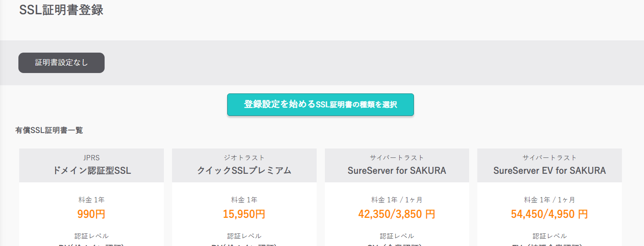Select the クイックSSLプレミアム card title
This screenshot has width=644, height=246.
click(244, 171)
